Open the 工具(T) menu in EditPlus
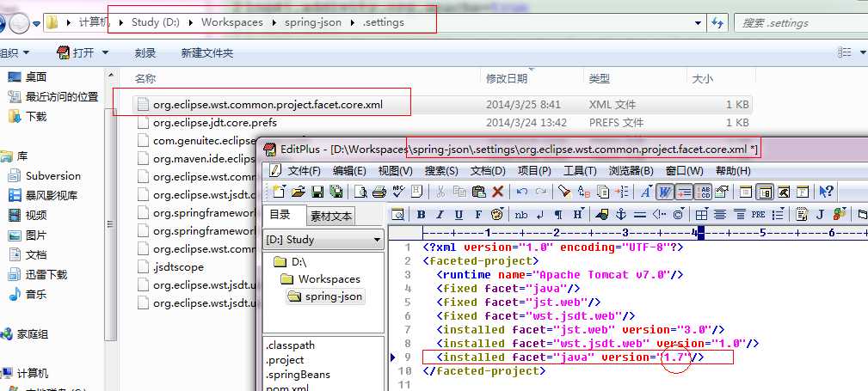 click(x=580, y=171)
